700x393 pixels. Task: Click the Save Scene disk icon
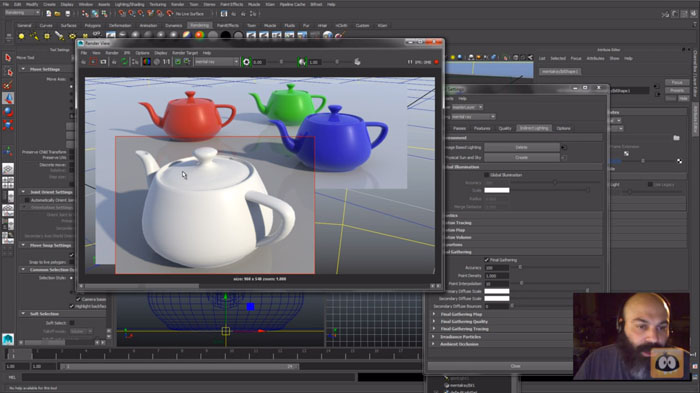coord(67,14)
